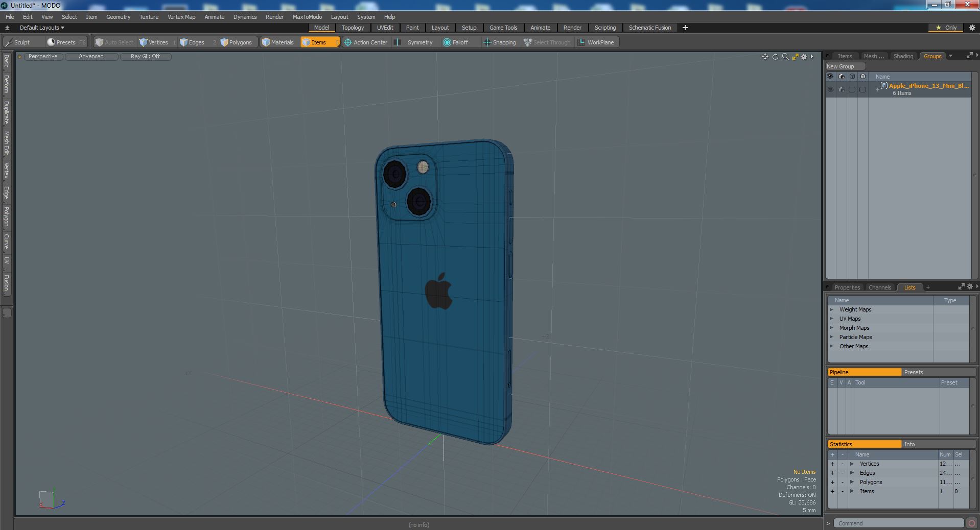980x530 pixels.
Task: Click the yellow maximize viewport icon
Action: pos(795,57)
